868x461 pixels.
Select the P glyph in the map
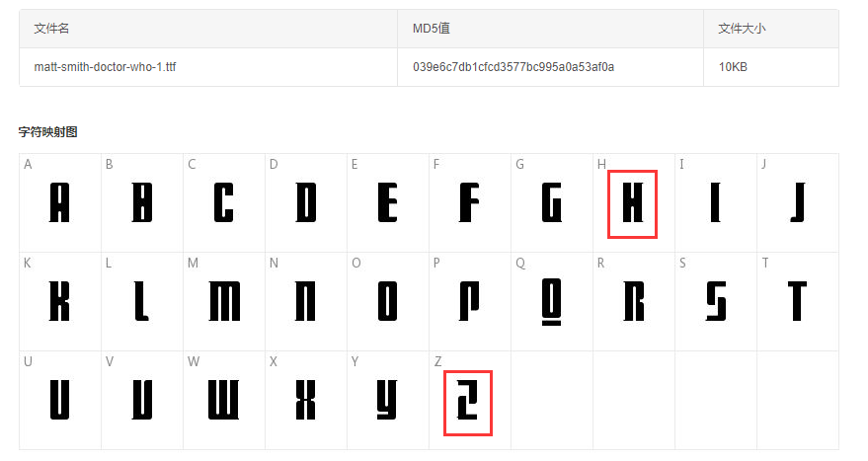click(469, 301)
